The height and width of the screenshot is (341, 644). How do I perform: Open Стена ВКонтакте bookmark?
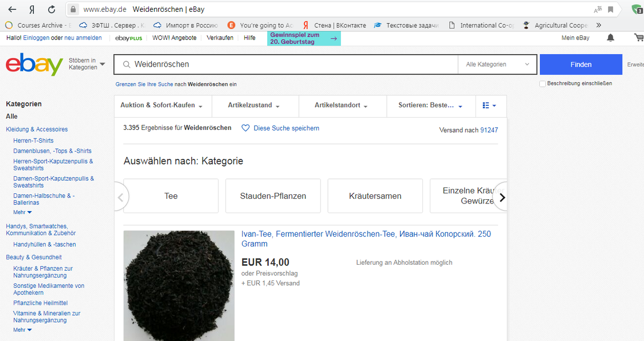point(334,25)
